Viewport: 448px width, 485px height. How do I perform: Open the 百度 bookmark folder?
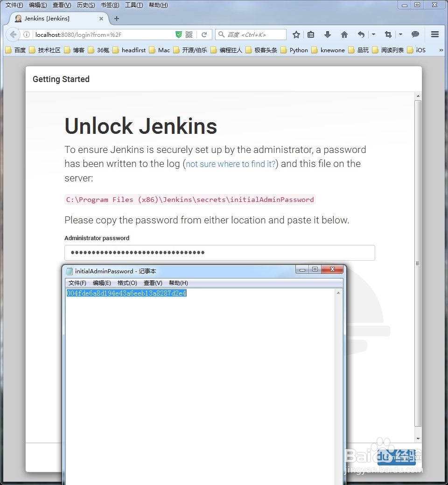click(16, 50)
